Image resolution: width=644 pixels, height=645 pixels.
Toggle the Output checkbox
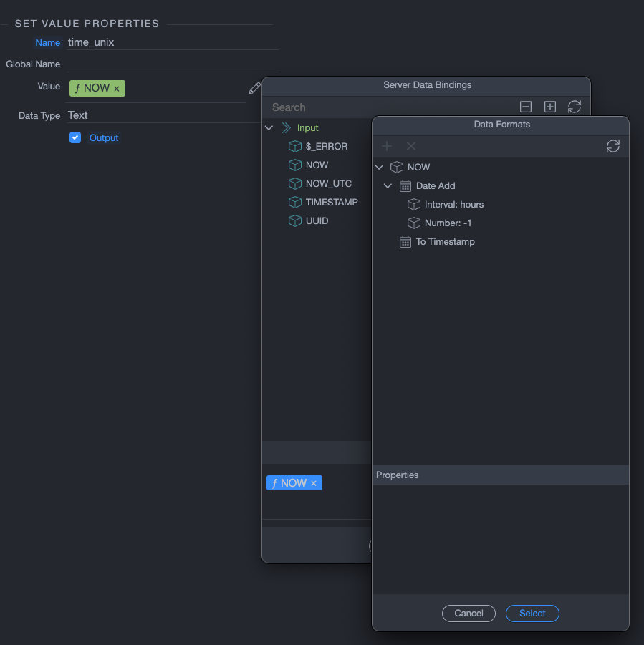click(75, 137)
